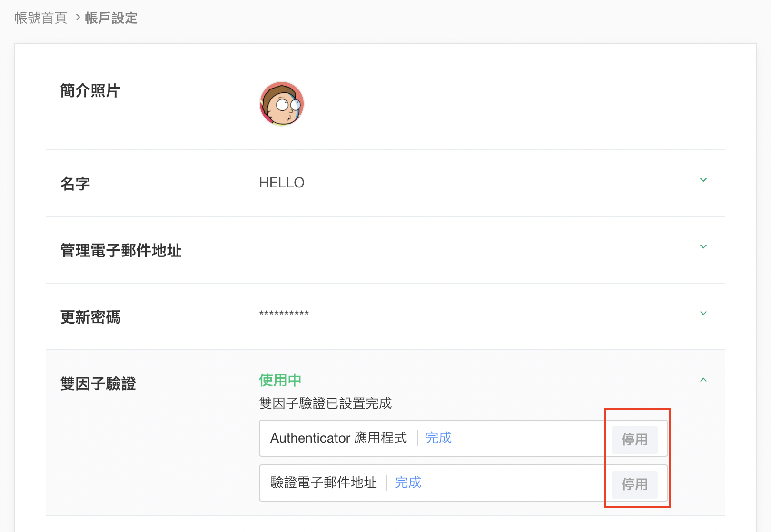Click 完成 next to 驗證電子郵件地址

tap(408, 483)
